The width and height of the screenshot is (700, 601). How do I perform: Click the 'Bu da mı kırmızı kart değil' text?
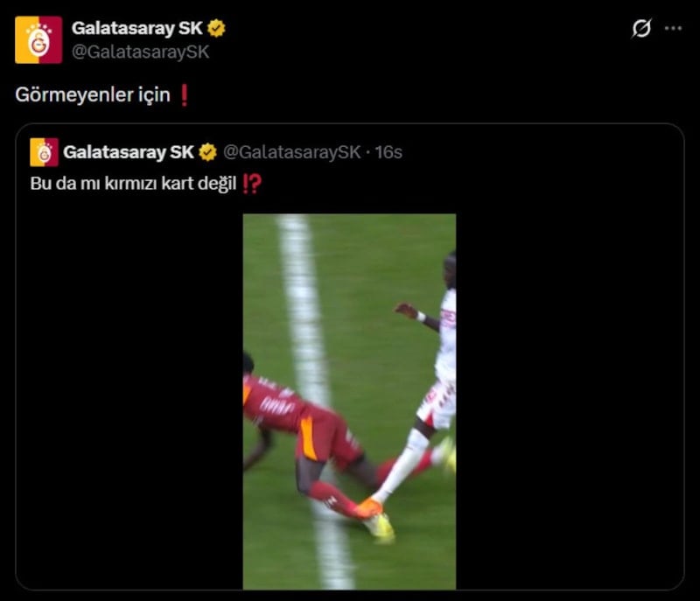pyautogui.click(x=134, y=184)
